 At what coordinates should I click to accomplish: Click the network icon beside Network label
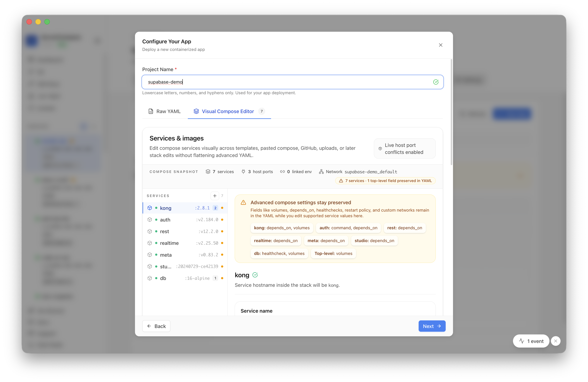321,172
